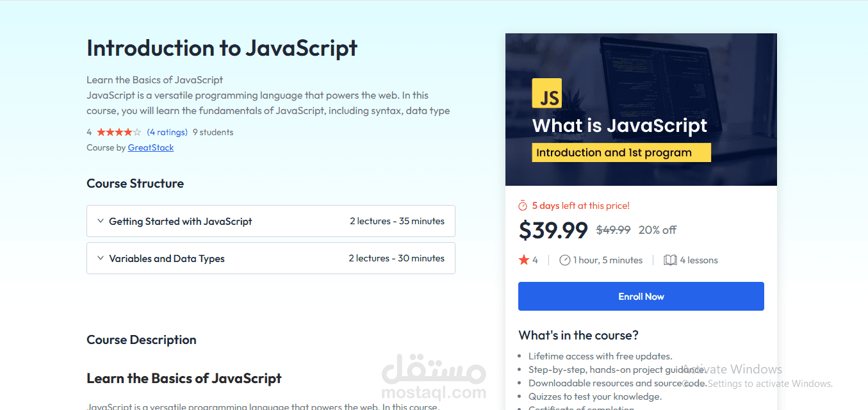868x410 pixels.
Task: Click the open book lessons icon
Action: 670,260
